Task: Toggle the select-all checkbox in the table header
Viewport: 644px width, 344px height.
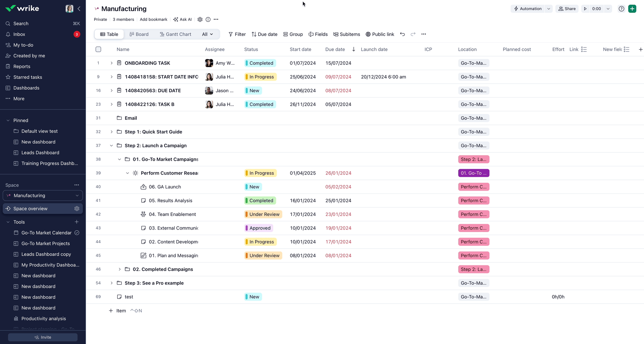Action: [98, 49]
